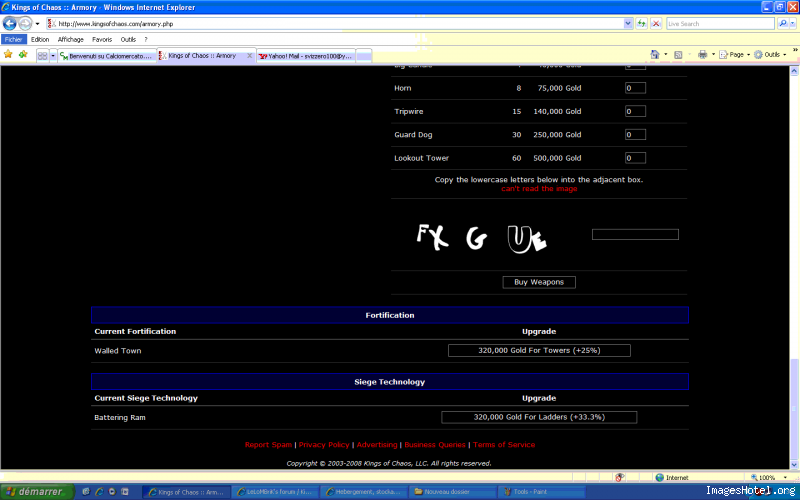The image size is (800, 500).
Task: Click the Guard Dog quantity input box
Action: (x=635, y=135)
